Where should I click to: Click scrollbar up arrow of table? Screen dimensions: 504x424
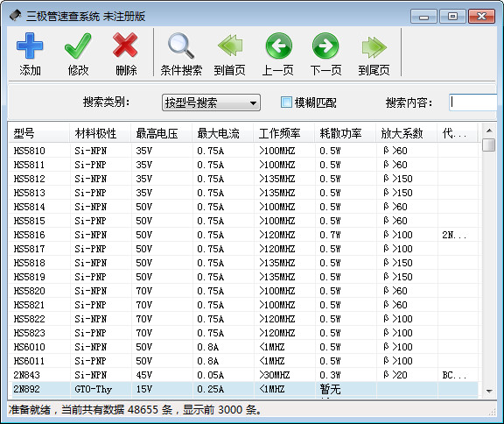click(x=489, y=131)
